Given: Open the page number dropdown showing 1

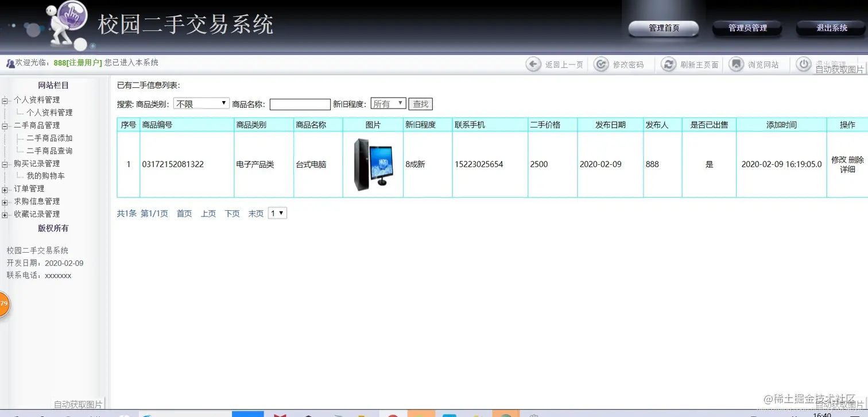Looking at the screenshot, I should (277, 213).
